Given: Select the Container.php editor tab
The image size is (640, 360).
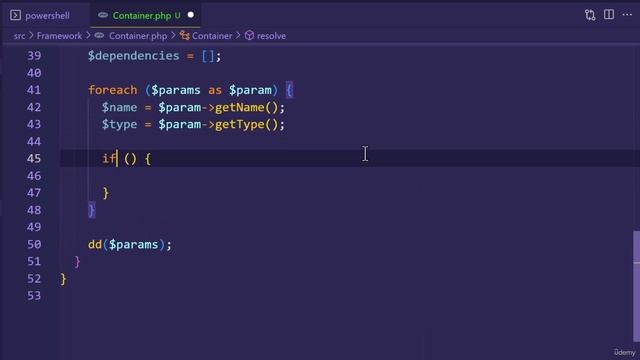Looking at the screenshot, I should click(x=145, y=16).
